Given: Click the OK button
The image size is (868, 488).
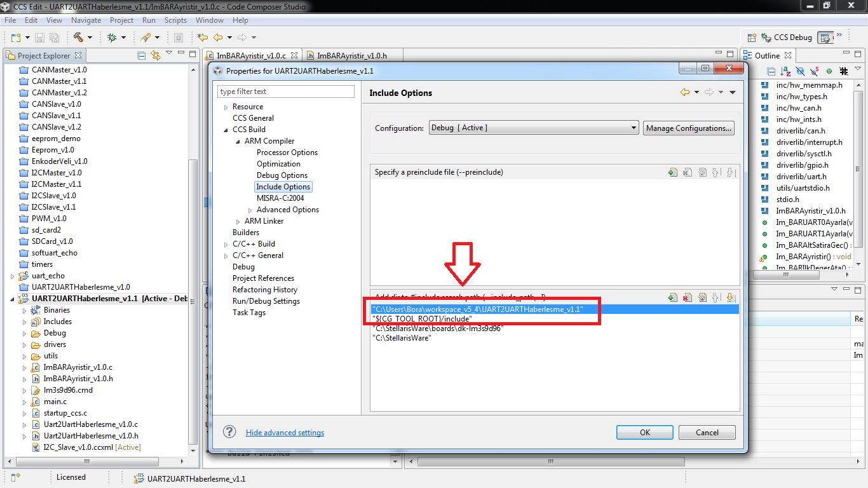Looking at the screenshot, I should click(644, 432).
